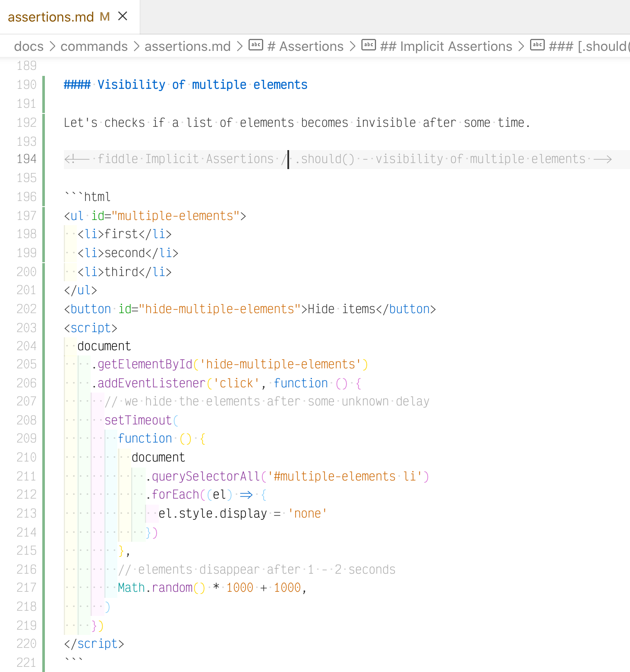The height and width of the screenshot is (672, 630).
Task: Click the '<li>first</li>' line
Action: (125, 234)
